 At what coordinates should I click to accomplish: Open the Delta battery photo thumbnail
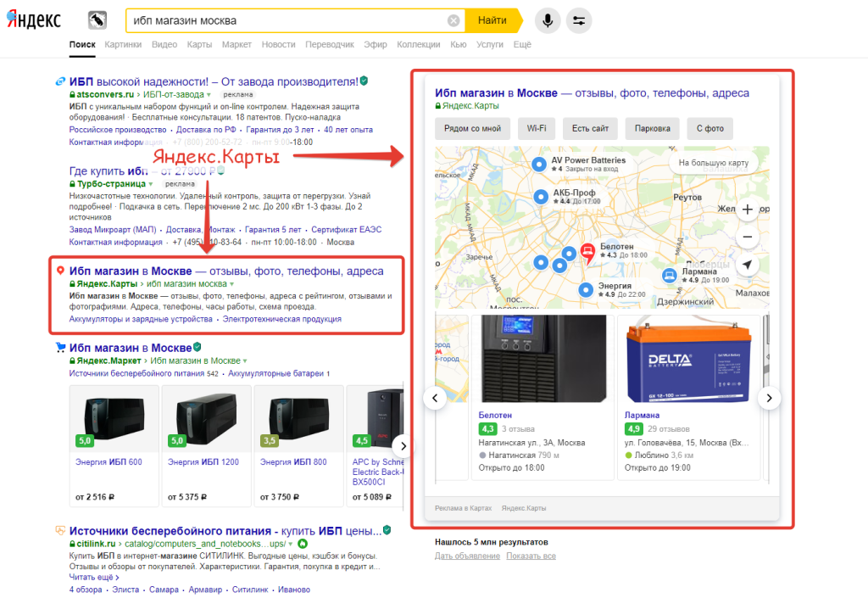coord(689,359)
